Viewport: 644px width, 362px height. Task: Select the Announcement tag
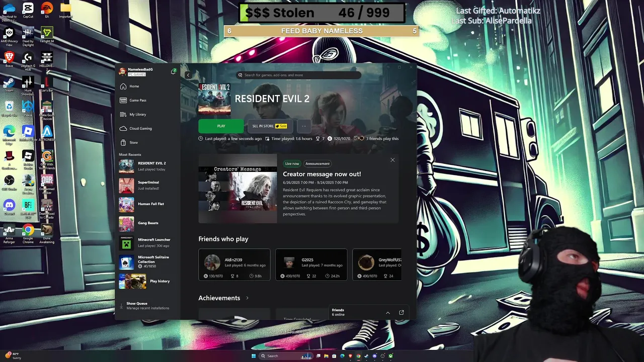point(317,163)
